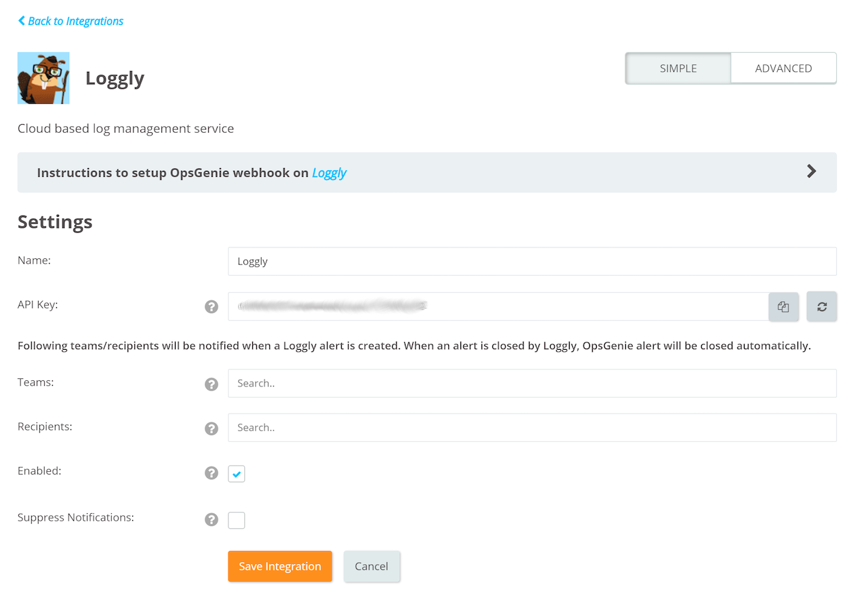
Task: Click 'Cloud based log management service' text
Action: tap(125, 129)
